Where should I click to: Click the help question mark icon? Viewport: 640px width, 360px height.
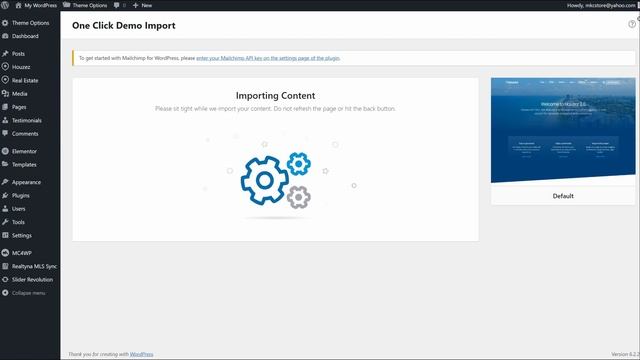632,24
